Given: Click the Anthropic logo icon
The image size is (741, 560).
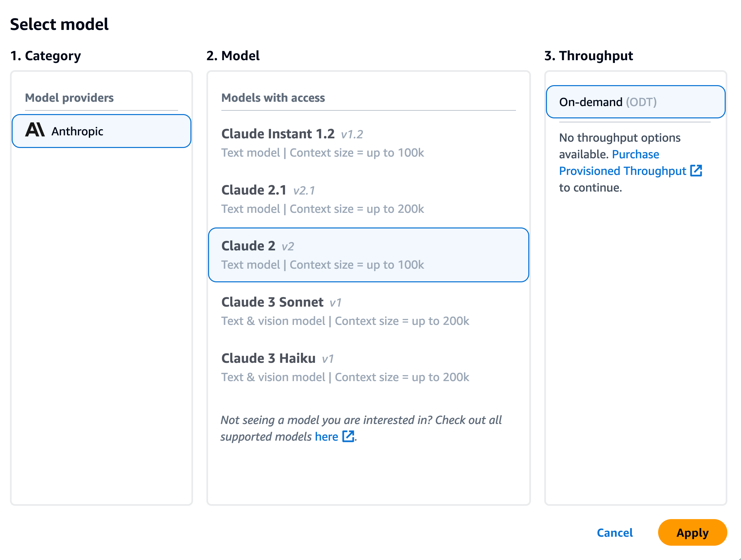Looking at the screenshot, I should [35, 130].
